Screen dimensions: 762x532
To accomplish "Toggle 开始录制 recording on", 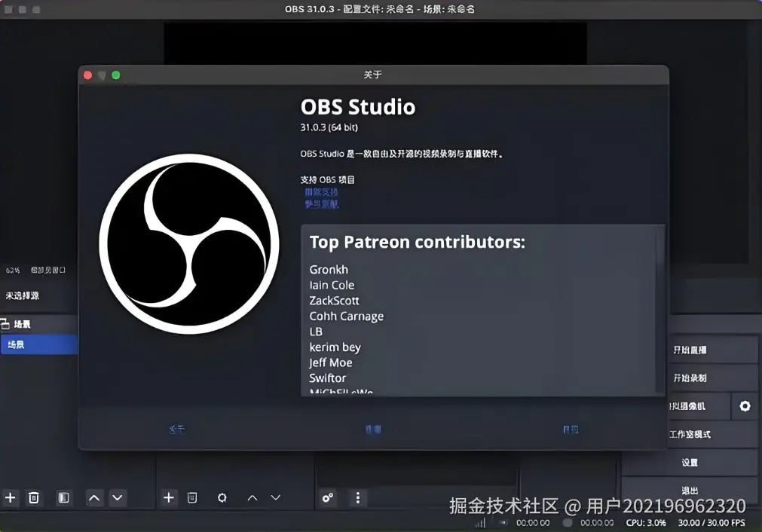I will pos(690,377).
